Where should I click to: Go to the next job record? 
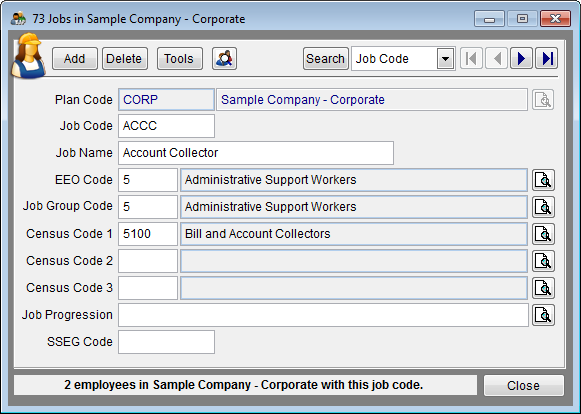[521, 59]
